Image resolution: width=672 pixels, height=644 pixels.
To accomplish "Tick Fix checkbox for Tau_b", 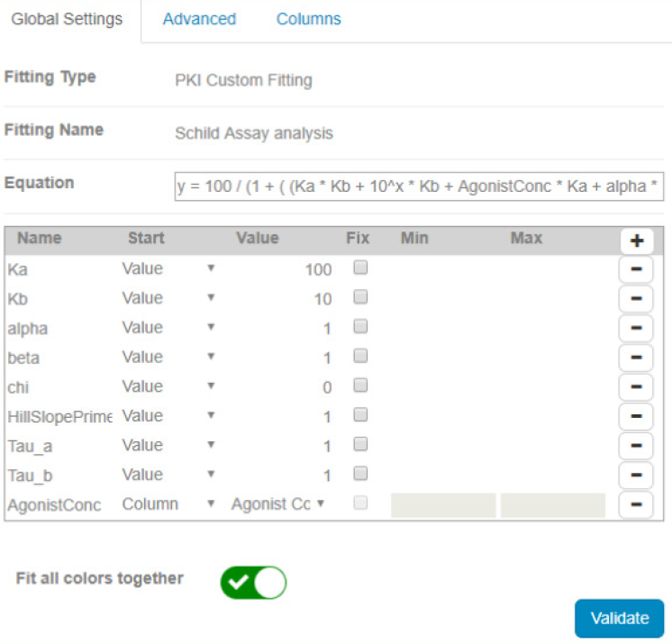I will coord(360,474).
